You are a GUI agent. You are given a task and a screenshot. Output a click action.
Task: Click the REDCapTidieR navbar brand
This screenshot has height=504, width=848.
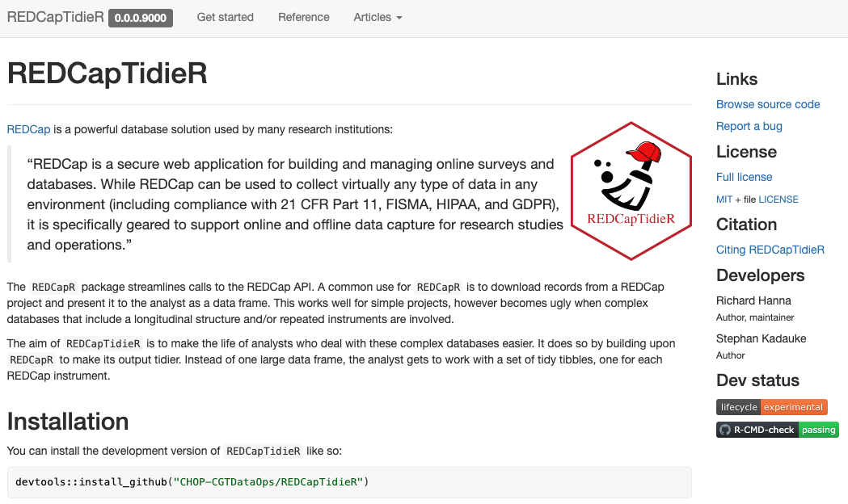point(55,17)
